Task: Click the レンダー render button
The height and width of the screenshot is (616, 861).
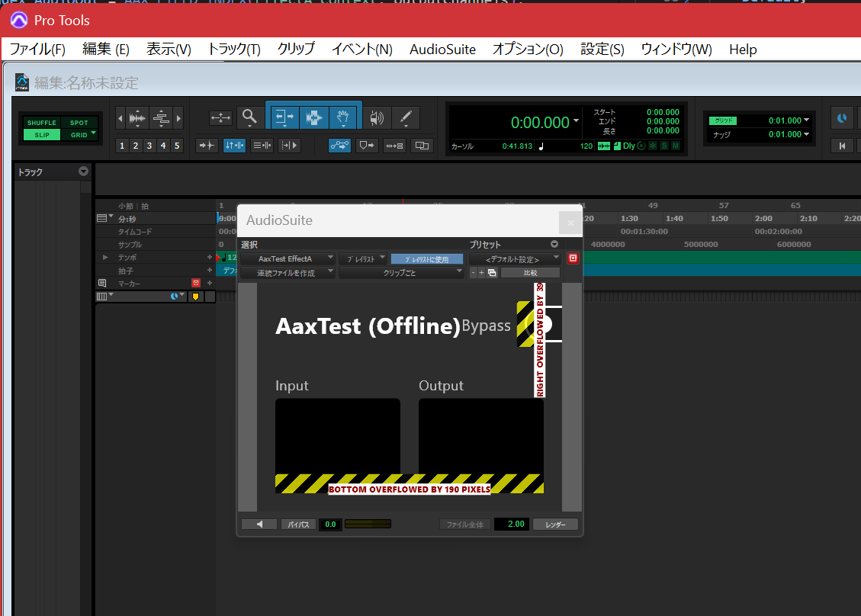Action: pyautogui.click(x=555, y=525)
